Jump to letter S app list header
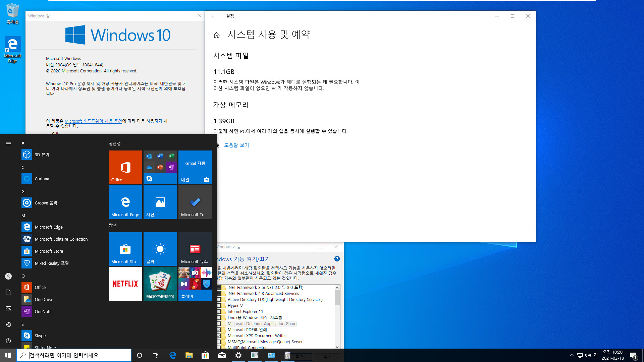Viewport: 644px width, 362px height. [x=23, y=324]
